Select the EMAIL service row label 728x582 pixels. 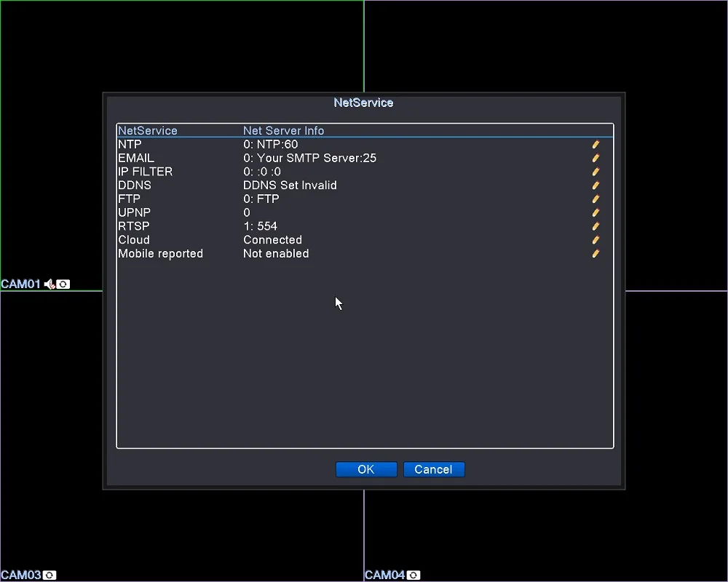click(x=136, y=158)
